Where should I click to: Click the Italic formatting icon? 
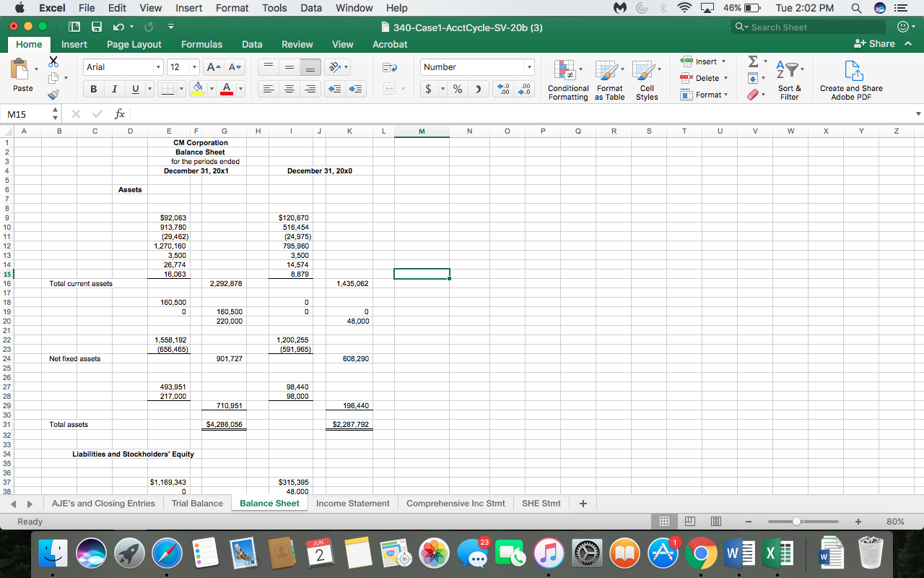pyautogui.click(x=115, y=89)
